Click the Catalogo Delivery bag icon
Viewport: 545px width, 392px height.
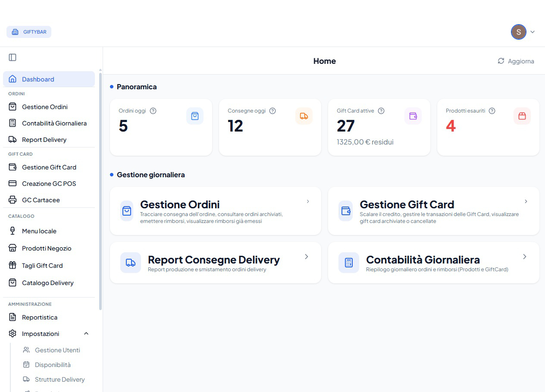(13, 282)
